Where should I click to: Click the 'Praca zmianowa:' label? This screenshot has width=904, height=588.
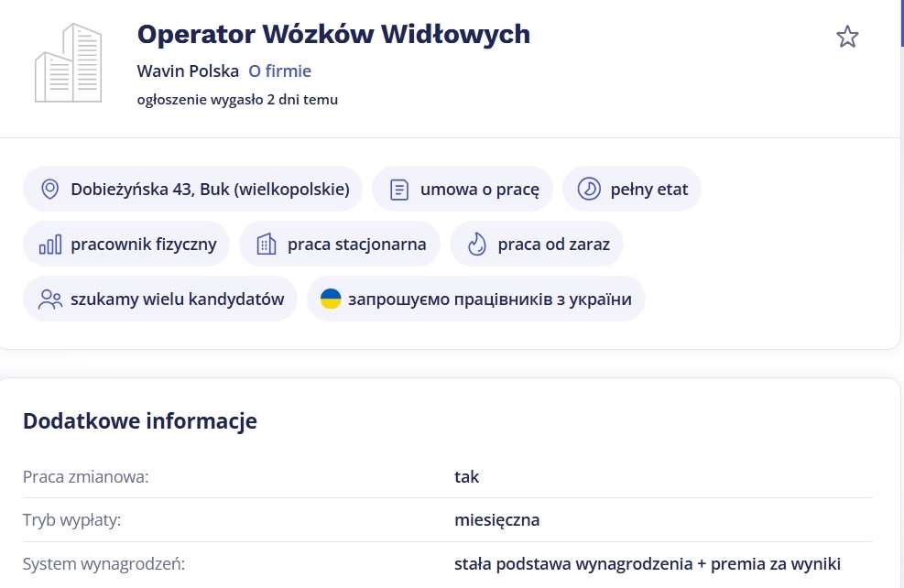coord(86,477)
